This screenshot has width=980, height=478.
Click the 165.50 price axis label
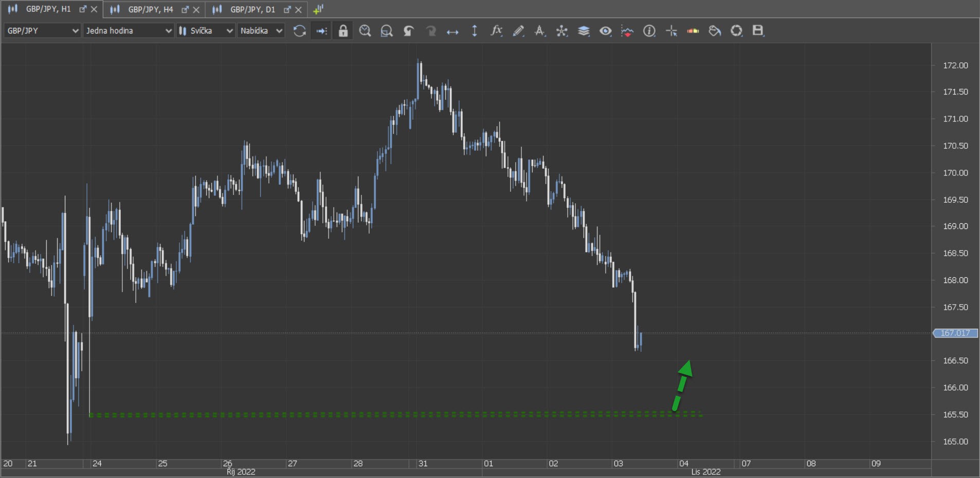[x=955, y=414]
